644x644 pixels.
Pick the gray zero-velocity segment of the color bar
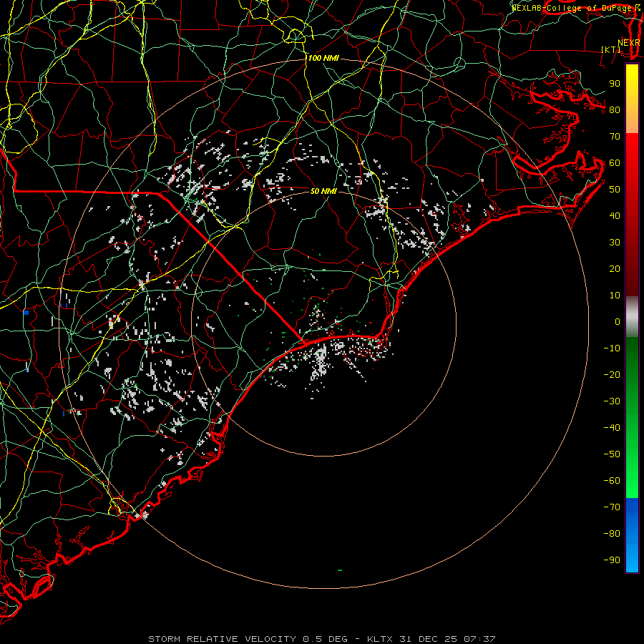tap(632, 317)
